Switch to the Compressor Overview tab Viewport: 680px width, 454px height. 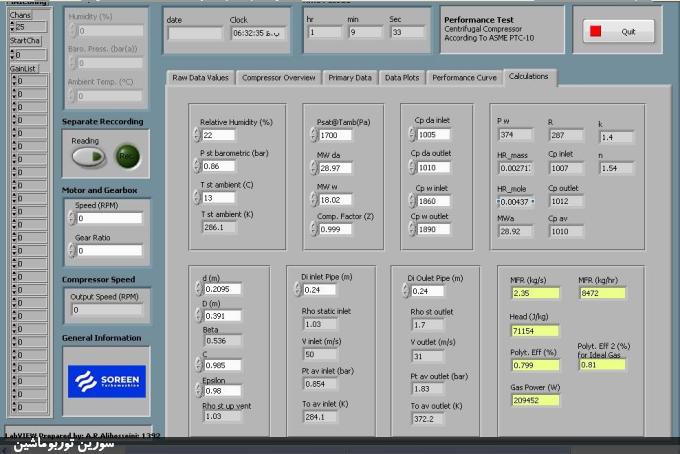point(278,77)
